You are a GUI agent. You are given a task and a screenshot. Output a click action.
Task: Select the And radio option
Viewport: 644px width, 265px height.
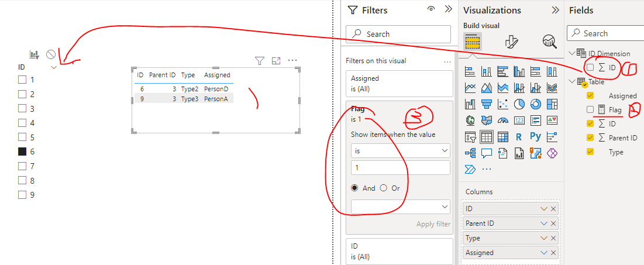point(355,188)
